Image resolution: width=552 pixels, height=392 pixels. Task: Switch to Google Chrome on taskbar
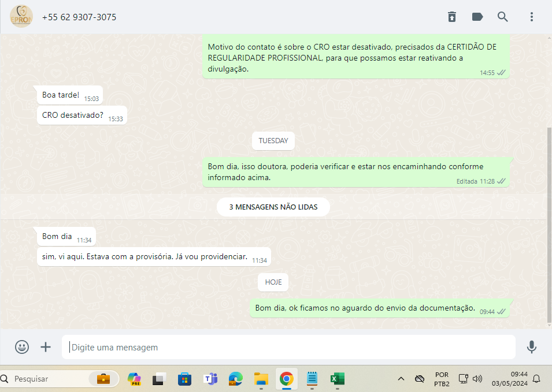click(287, 379)
